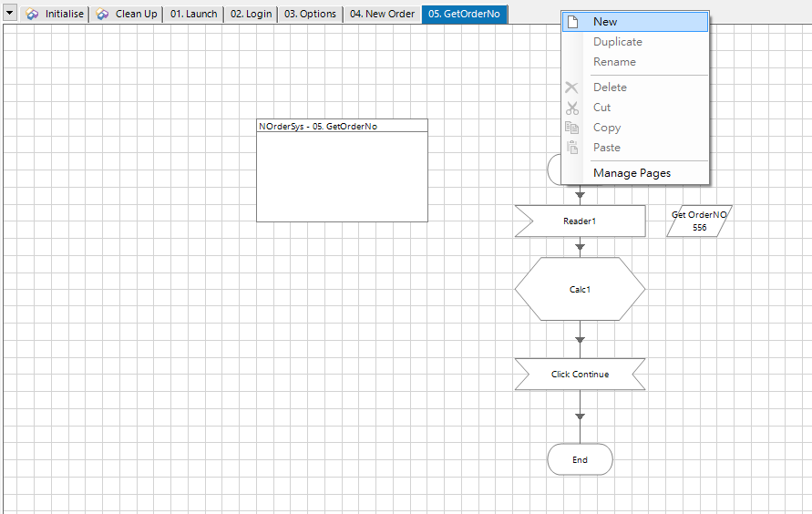Choose Duplicate in the context menu

635,42
